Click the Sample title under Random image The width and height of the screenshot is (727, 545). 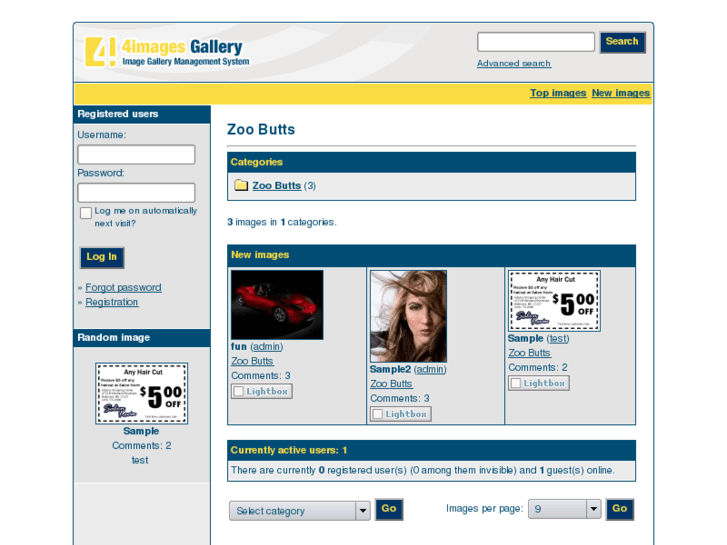tap(141, 431)
